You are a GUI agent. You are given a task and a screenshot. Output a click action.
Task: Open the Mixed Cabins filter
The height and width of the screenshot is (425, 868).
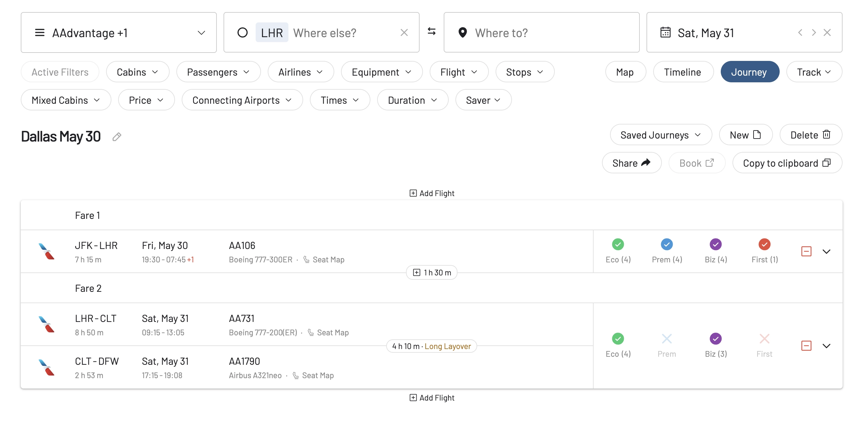pos(66,100)
